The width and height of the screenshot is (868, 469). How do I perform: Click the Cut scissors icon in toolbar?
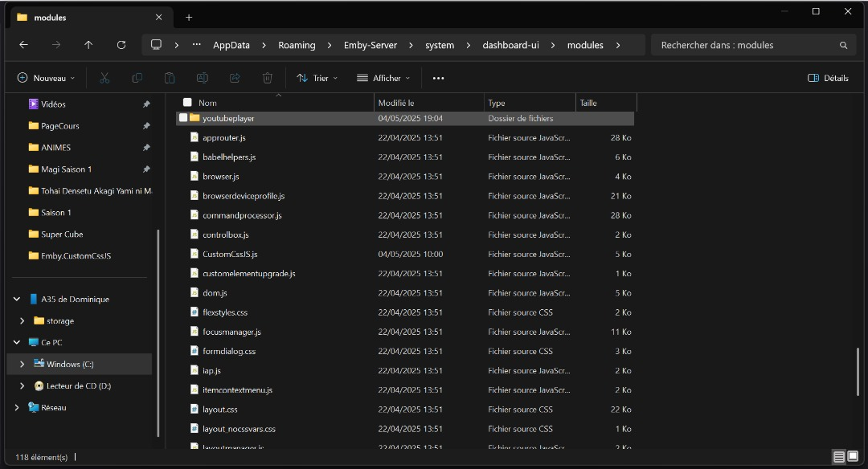point(104,78)
